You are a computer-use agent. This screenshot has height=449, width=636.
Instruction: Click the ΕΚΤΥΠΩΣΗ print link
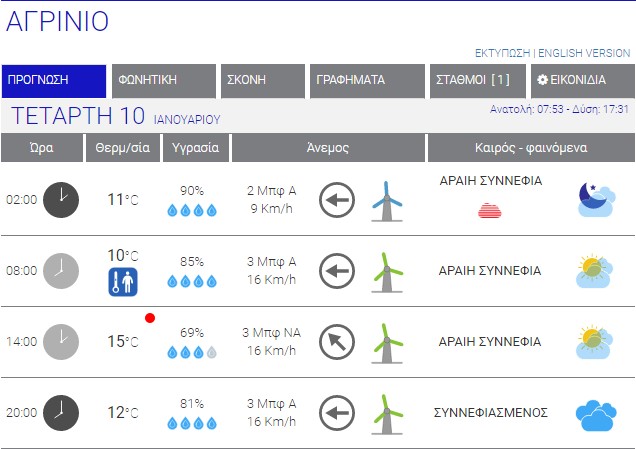(x=502, y=53)
